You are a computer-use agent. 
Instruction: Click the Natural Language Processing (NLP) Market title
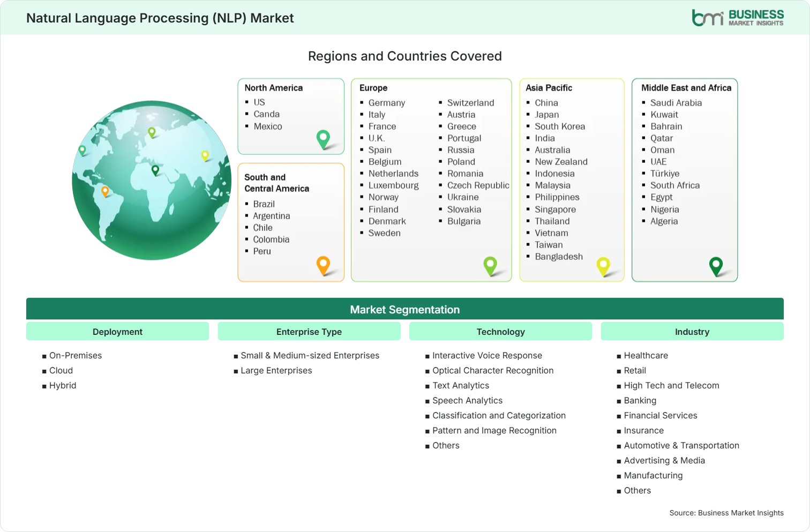pos(160,18)
